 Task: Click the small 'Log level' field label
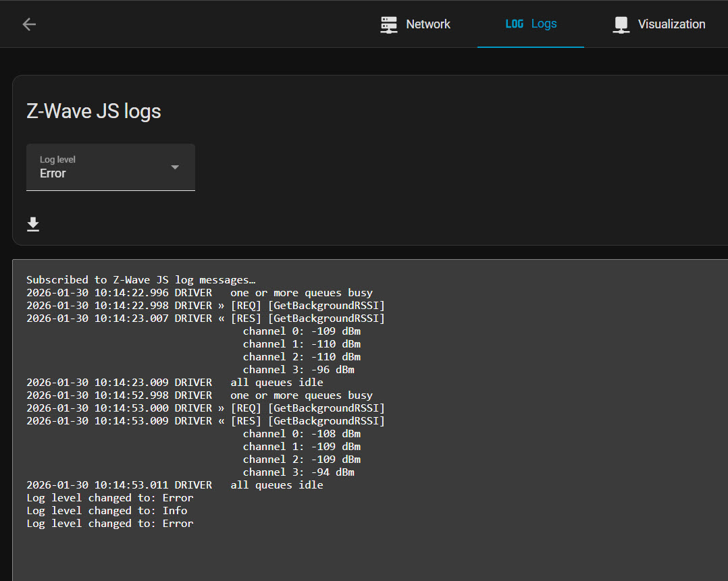pos(57,160)
